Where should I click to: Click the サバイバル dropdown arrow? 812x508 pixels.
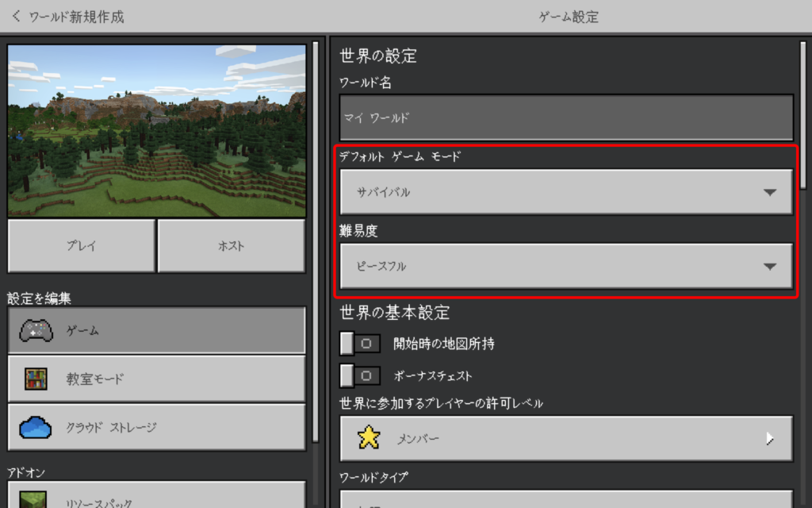769,192
